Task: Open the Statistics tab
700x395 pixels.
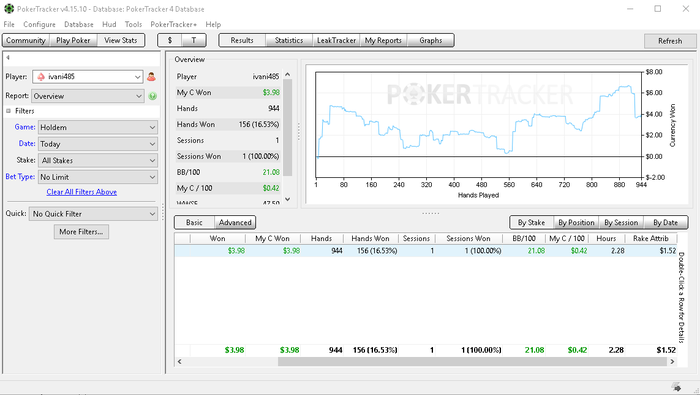Action: 289,40
